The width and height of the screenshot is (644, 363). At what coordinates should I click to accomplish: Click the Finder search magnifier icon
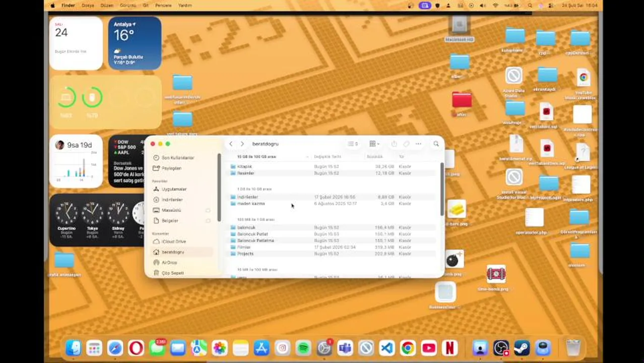click(436, 144)
